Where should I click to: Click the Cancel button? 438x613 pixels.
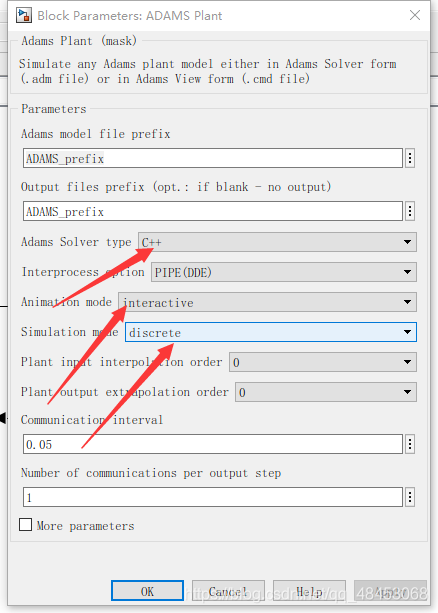click(228, 591)
